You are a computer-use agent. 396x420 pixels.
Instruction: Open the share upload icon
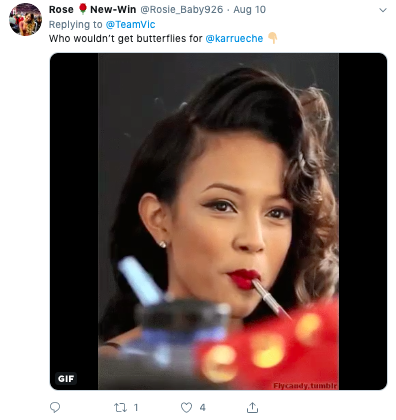pyautogui.click(x=252, y=407)
